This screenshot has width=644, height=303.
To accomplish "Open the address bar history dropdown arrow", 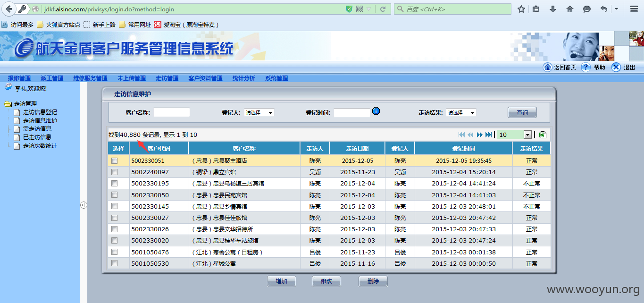I will click(369, 9).
